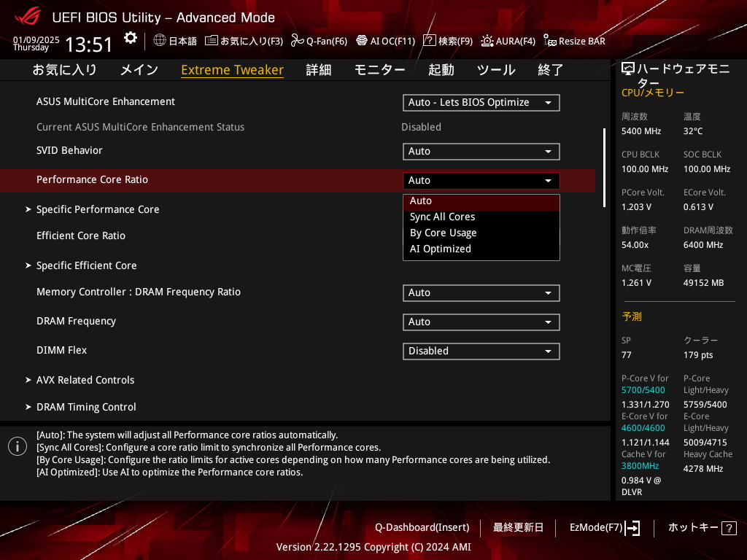This screenshot has height=560, width=747.
Task: Click the hotkeys question-mark icon
Action: coord(728,528)
